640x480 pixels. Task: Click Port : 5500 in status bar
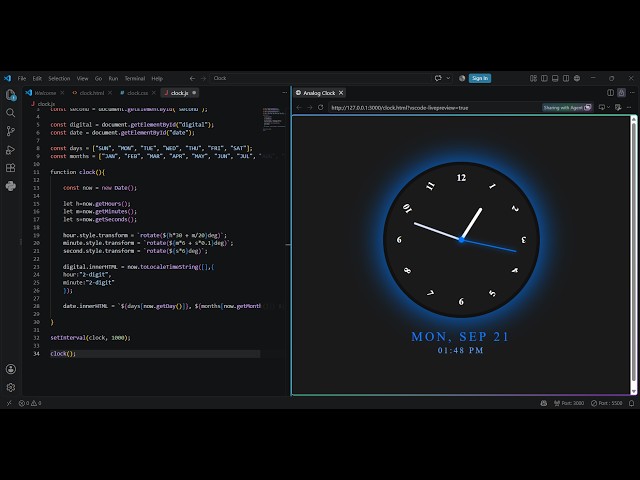607,403
